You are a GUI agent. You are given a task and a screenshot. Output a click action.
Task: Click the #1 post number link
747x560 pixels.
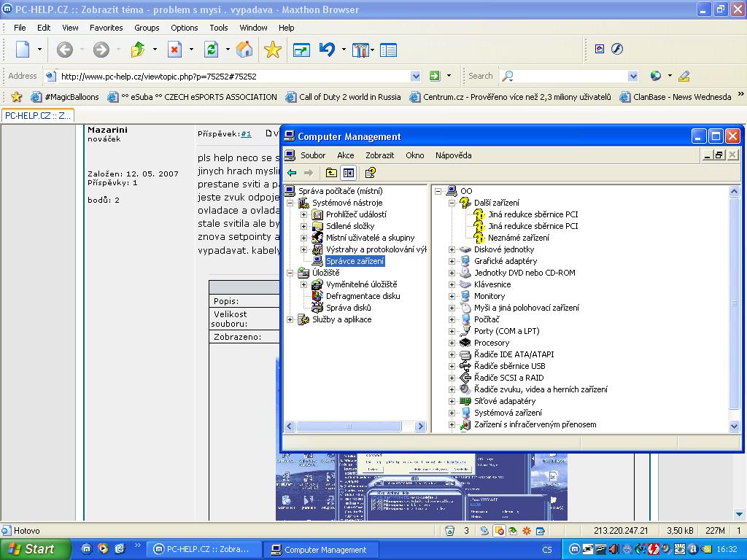[246, 134]
